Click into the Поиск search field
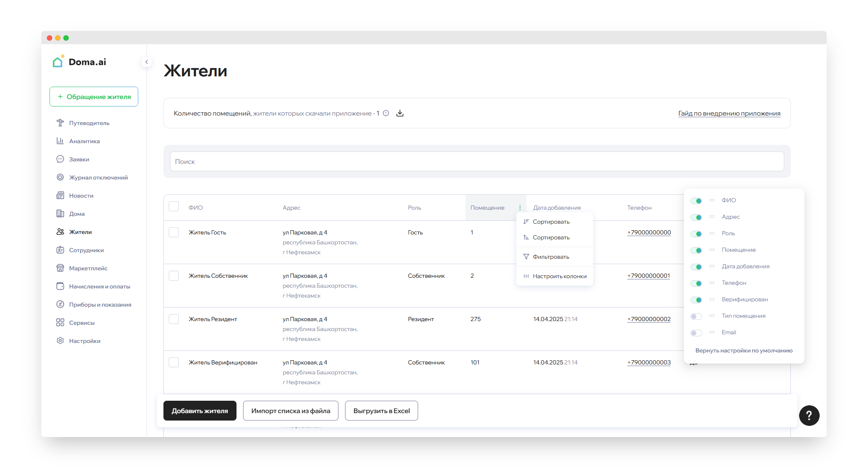 (477, 161)
